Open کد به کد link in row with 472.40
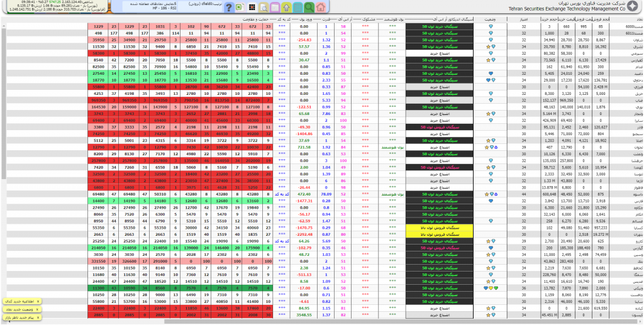Image resolution: width=644 pixels, height=325 pixels. (x=282, y=194)
